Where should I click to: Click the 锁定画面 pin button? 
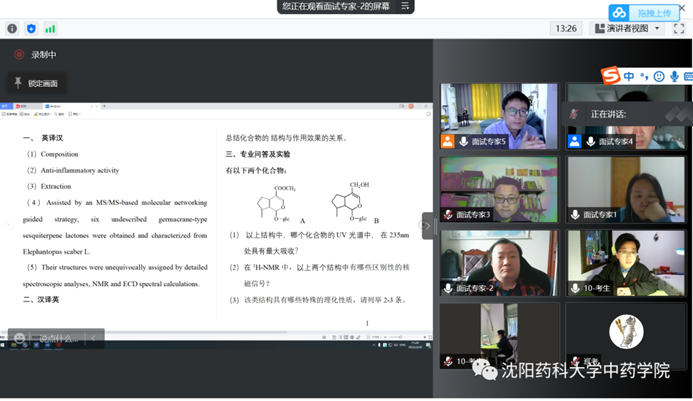pyautogui.click(x=37, y=83)
